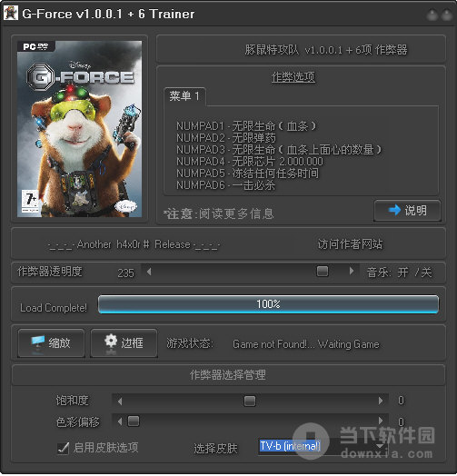Click the 边框 button with gear icon
This screenshot has height=476, width=457.
pos(124,343)
